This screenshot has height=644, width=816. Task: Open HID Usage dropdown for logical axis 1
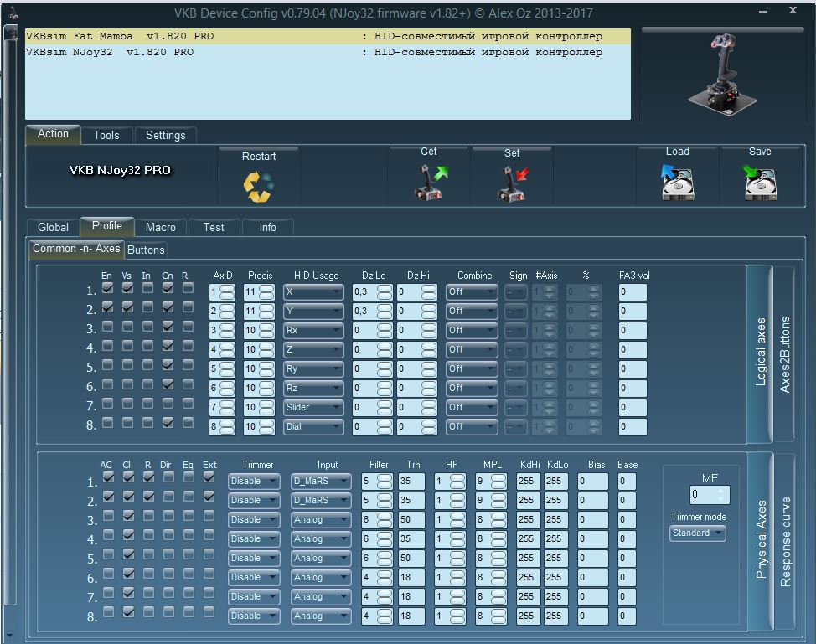click(314, 291)
